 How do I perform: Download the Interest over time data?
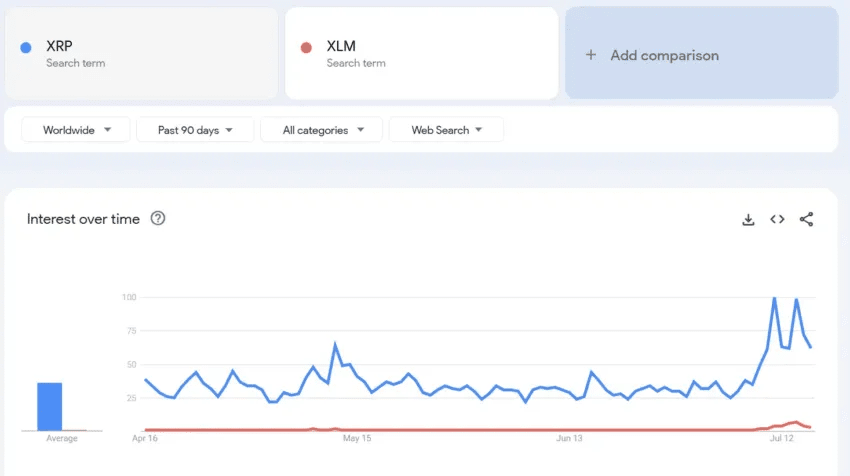point(748,220)
